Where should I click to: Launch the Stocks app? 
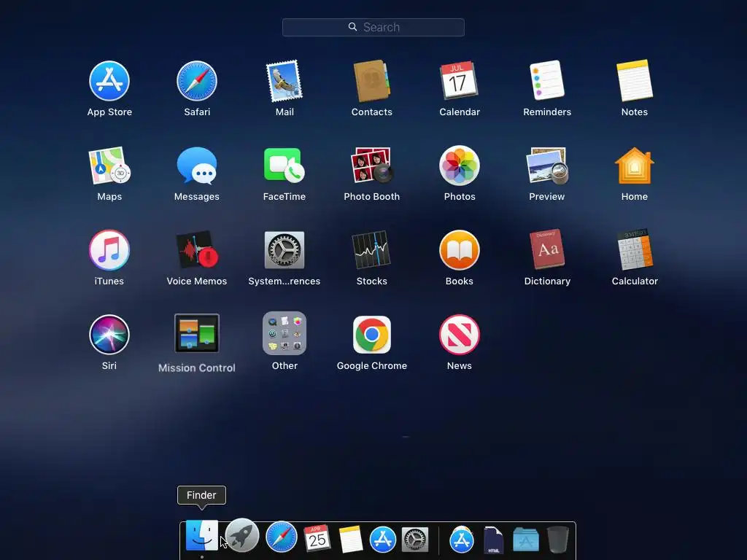coord(371,250)
